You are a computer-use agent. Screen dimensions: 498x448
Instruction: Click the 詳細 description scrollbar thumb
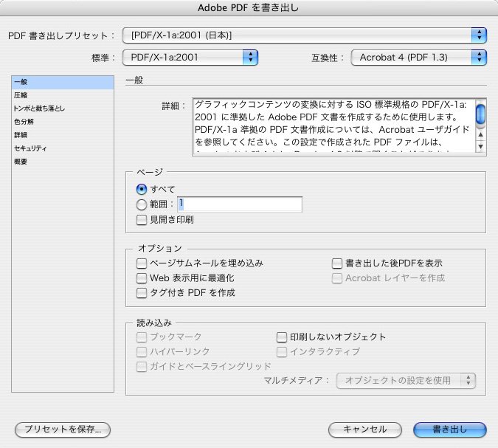[480, 114]
